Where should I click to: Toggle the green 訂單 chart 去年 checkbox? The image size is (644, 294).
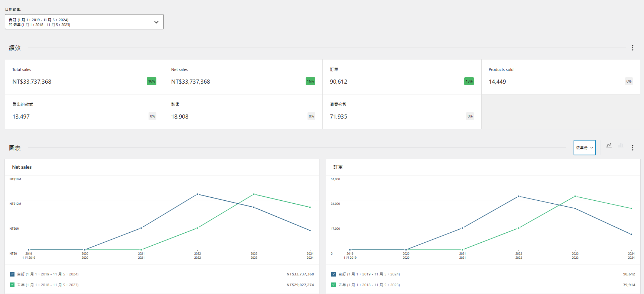pyautogui.click(x=334, y=285)
